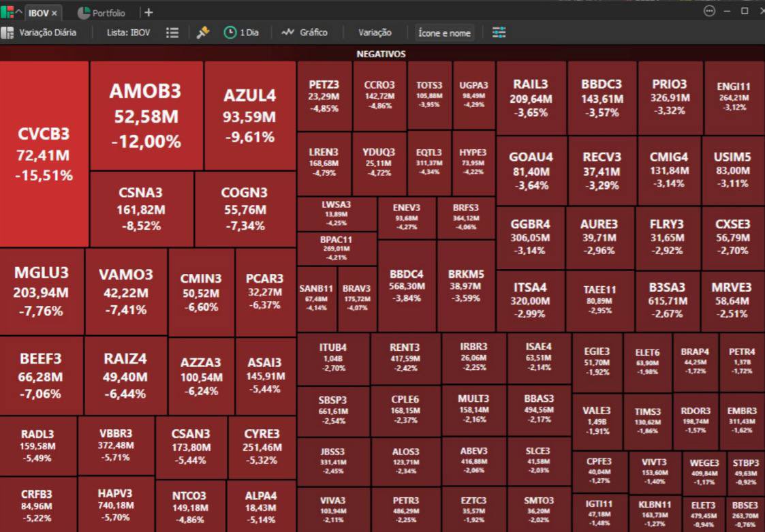
Task: Select the AZUL4 tile
Action: click(x=250, y=116)
